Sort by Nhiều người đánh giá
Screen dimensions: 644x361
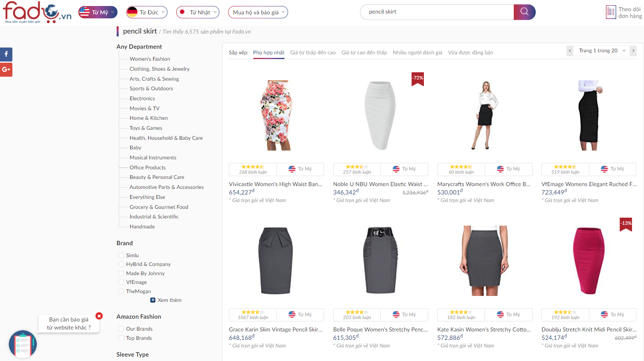coord(417,52)
